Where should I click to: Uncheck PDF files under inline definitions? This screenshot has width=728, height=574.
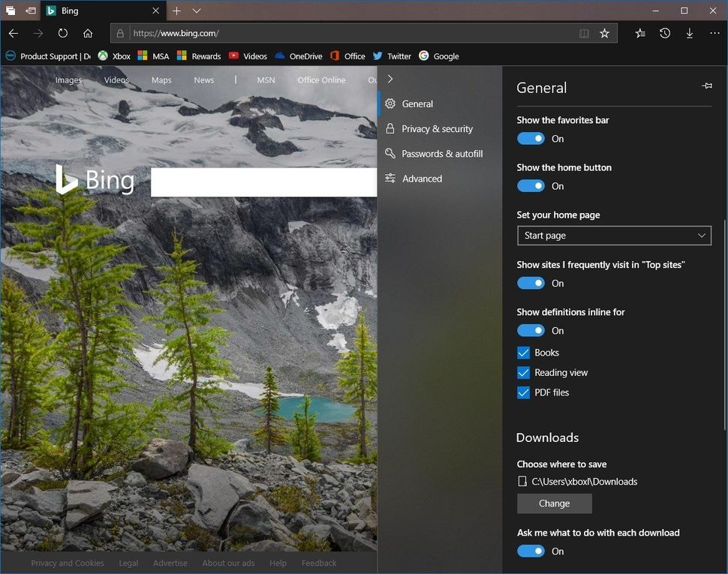(x=523, y=392)
